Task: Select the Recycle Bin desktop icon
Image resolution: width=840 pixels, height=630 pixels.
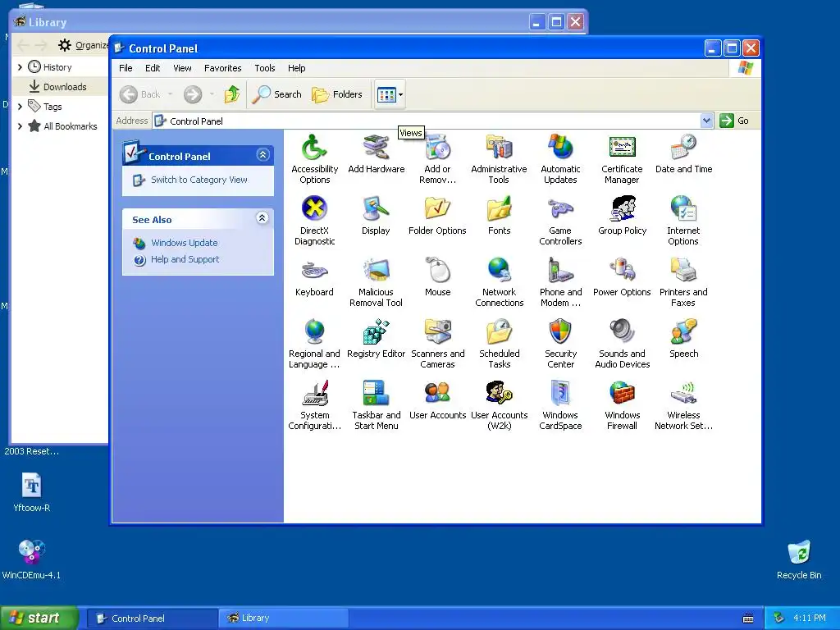Action: point(799,559)
